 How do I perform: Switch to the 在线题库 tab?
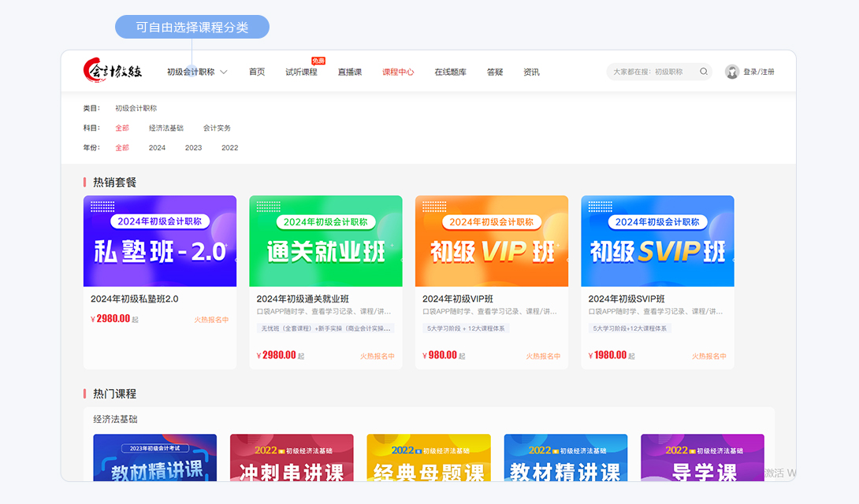coord(450,72)
